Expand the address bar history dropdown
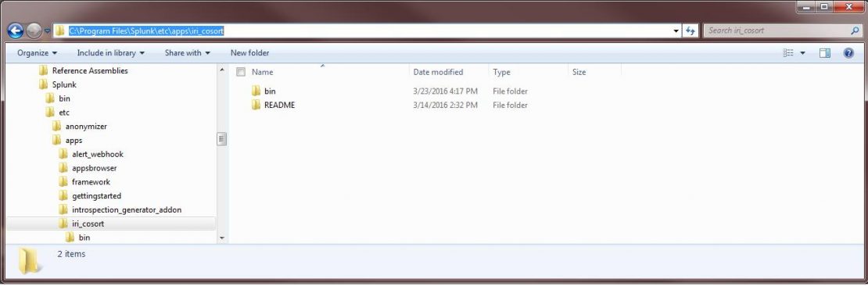The height and width of the screenshot is (286, 868). click(x=676, y=31)
